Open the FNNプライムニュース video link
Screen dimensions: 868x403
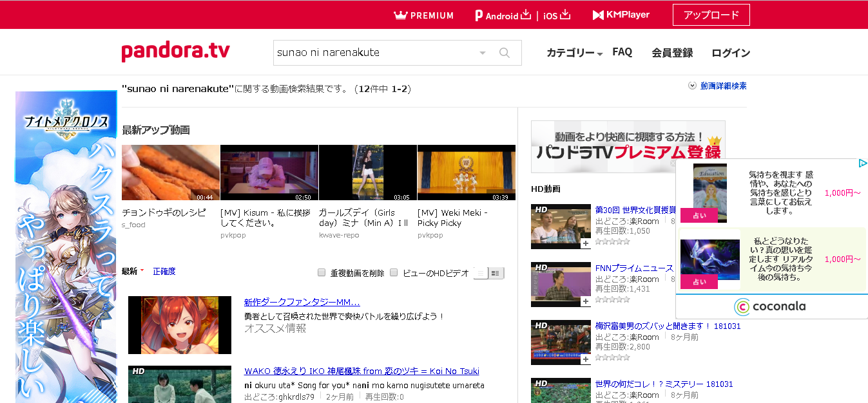point(634,268)
